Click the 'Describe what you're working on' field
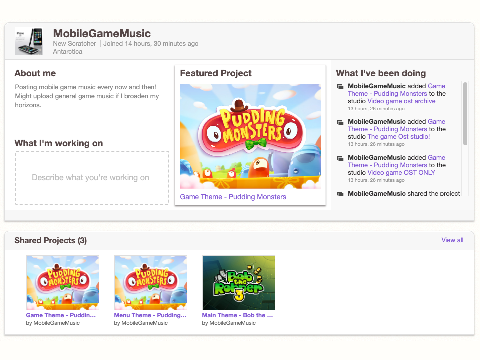The width and height of the screenshot is (480, 360). (x=92, y=178)
